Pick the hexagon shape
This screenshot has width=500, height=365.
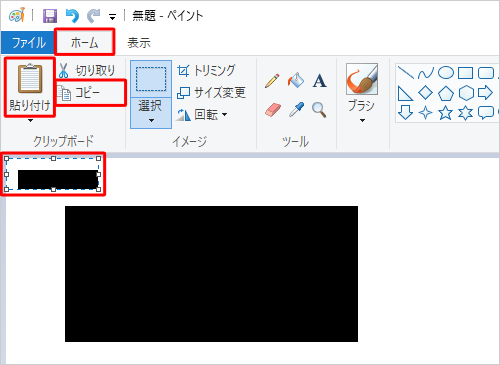(466, 93)
